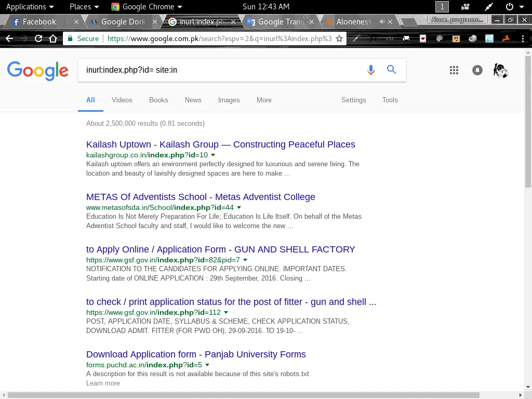The height and width of the screenshot is (399, 532).
Task: Click the orange outlet face extension icon
Action: (x=456, y=38)
